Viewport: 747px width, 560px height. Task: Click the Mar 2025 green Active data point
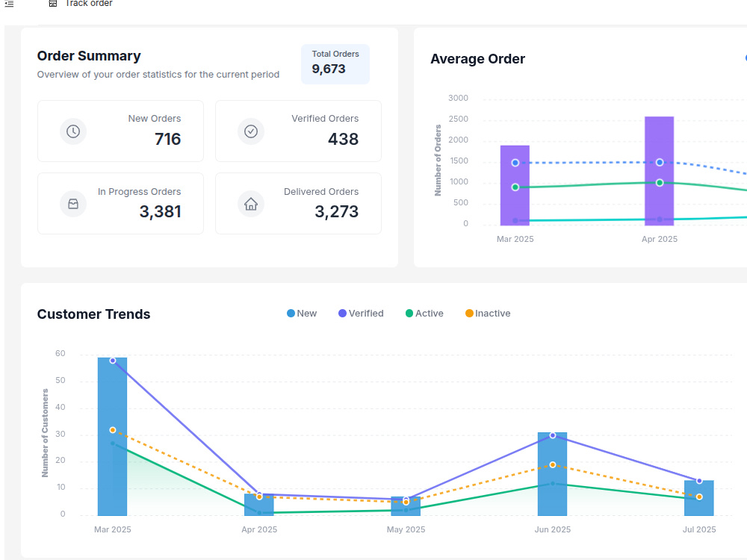pos(113,444)
